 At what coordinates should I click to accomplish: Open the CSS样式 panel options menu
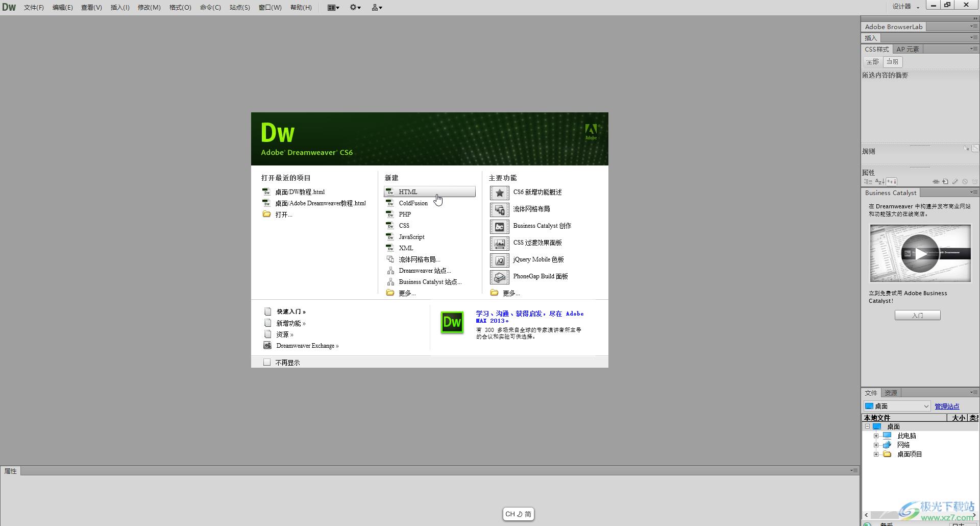click(x=974, y=49)
